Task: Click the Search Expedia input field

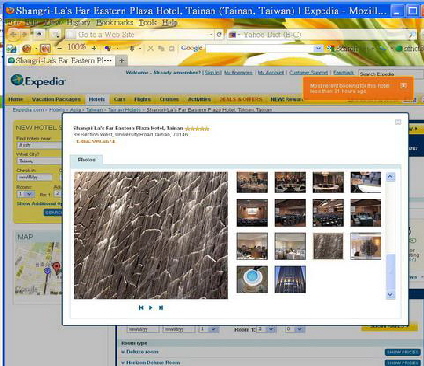Action: point(390,74)
